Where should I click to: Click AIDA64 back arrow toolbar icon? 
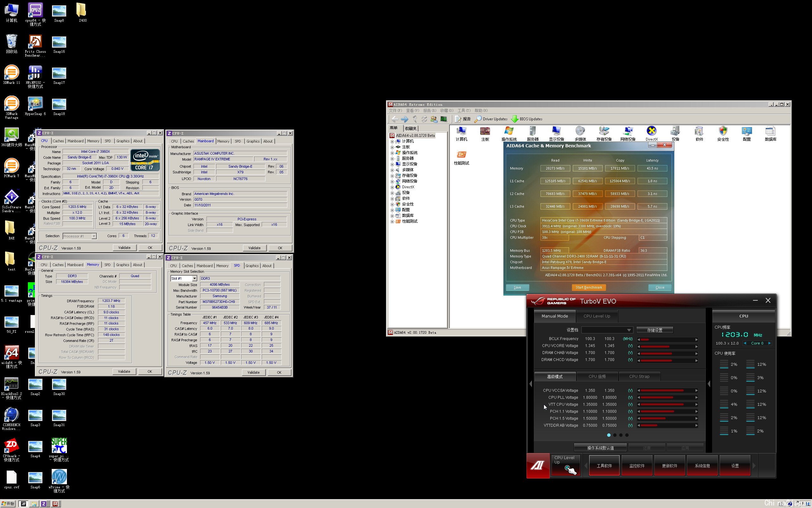[395, 119]
